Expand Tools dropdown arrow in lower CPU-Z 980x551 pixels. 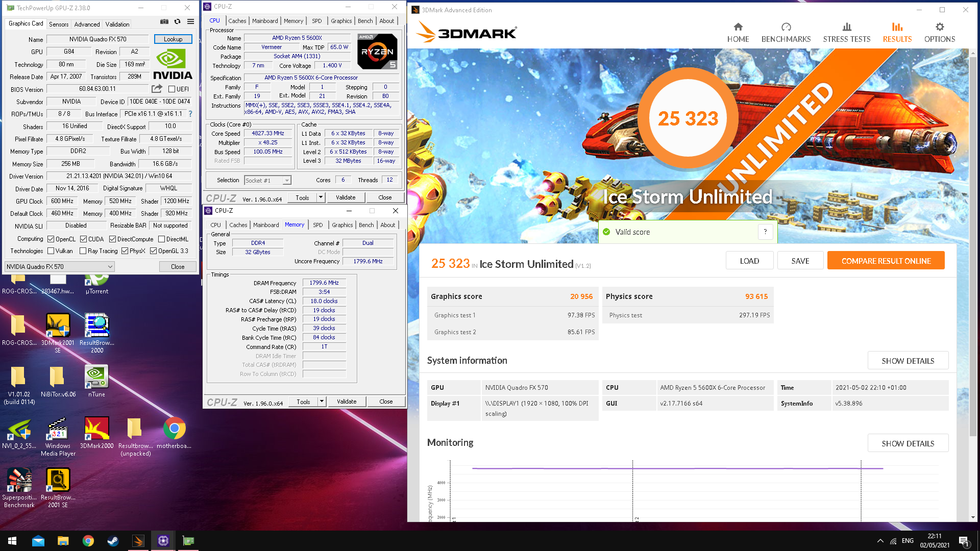[x=322, y=402]
